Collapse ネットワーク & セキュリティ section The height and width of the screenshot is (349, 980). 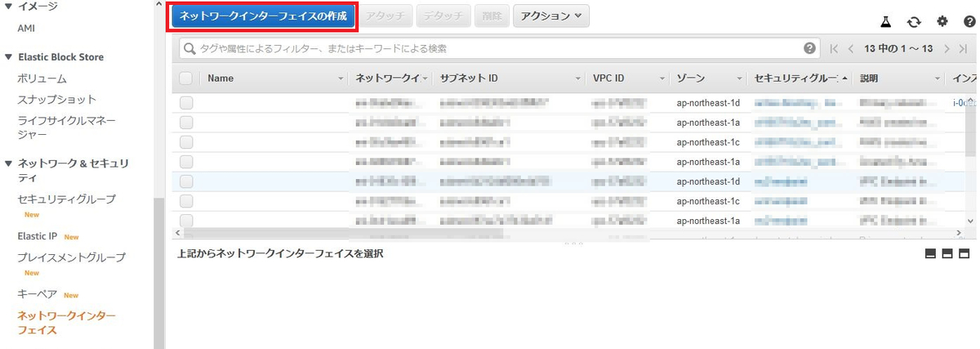9,163
